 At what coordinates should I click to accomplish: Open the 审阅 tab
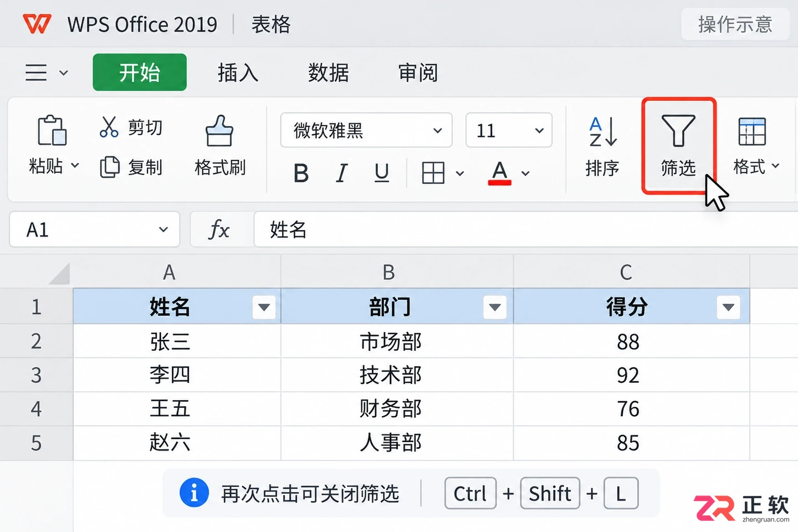418,73
